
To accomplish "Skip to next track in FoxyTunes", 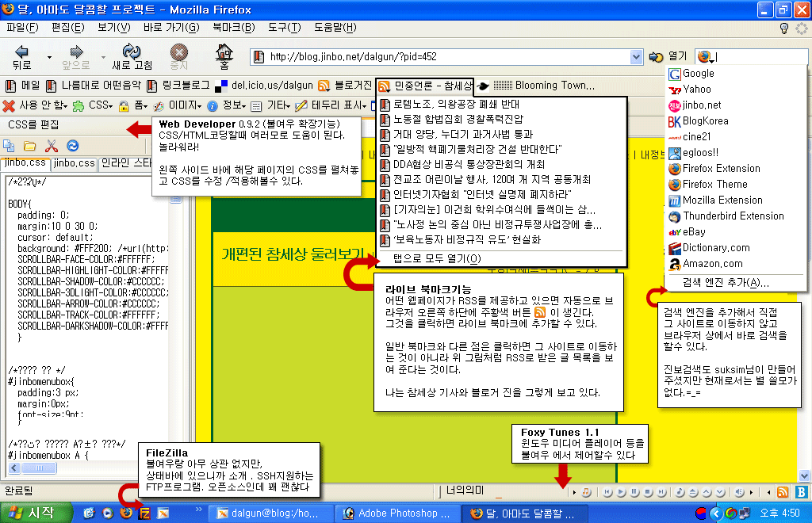I will [x=662, y=492].
